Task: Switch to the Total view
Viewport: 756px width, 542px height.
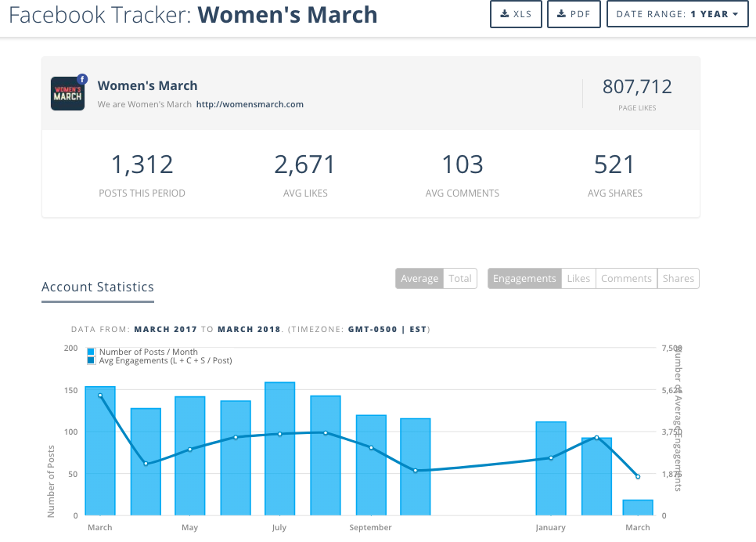Action: click(460, 279)
